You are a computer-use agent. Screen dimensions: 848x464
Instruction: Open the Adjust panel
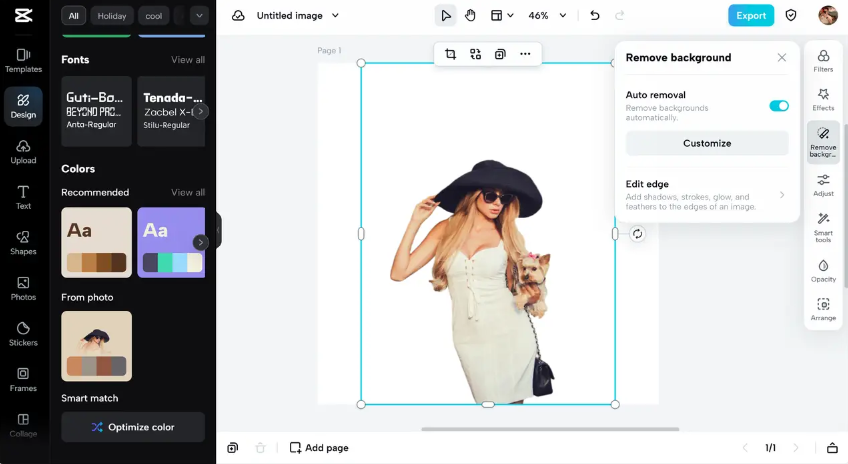coord(823,184)
